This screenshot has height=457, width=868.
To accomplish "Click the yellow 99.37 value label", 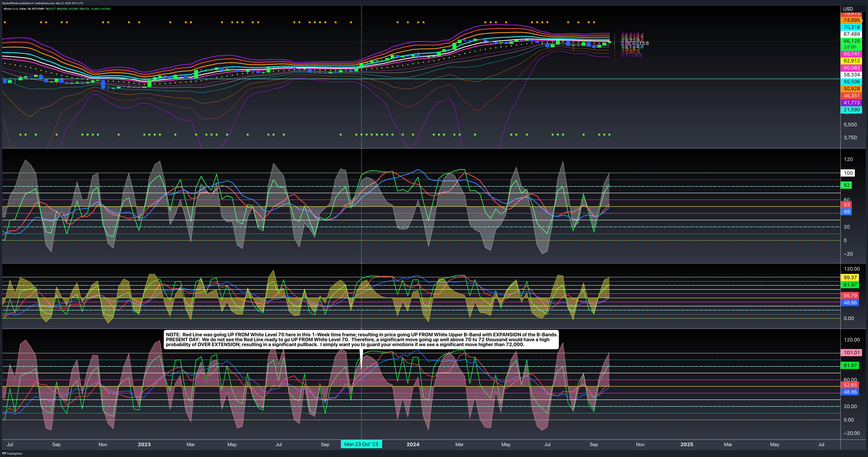I will click(850, 278).
